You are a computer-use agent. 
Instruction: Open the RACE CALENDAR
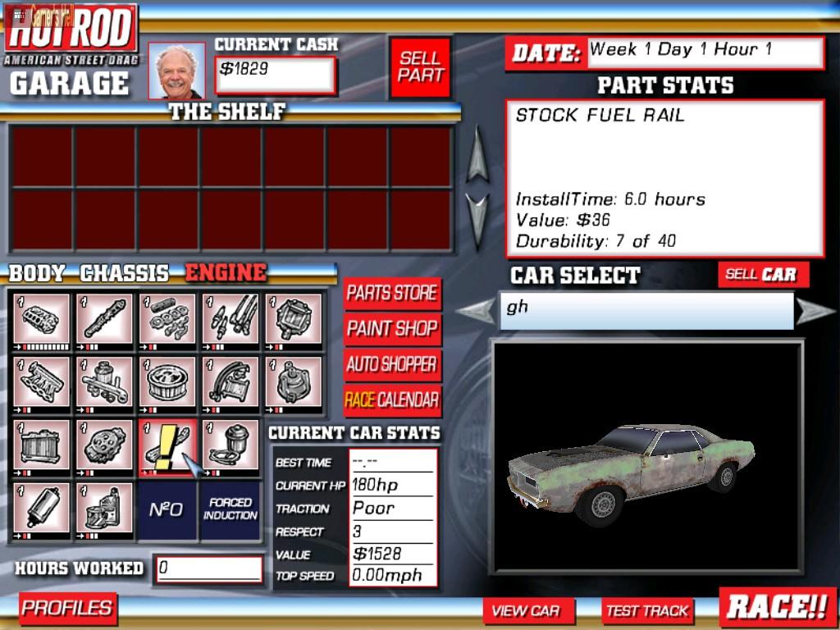tap(392, 400)
